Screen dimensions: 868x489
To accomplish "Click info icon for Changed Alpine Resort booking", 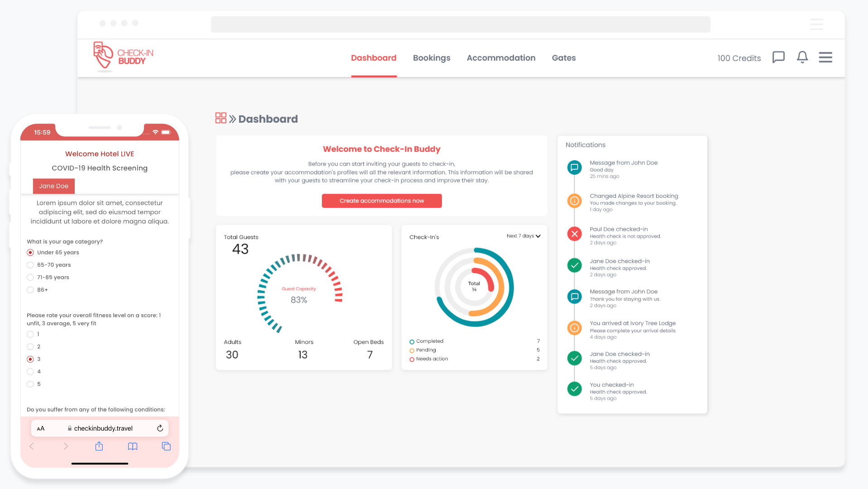I will point(575,201).
